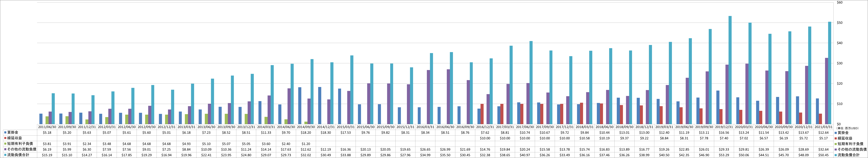Select the $28.69 cell under 2020/12/31
868x158 pixels.
point(804,149)
